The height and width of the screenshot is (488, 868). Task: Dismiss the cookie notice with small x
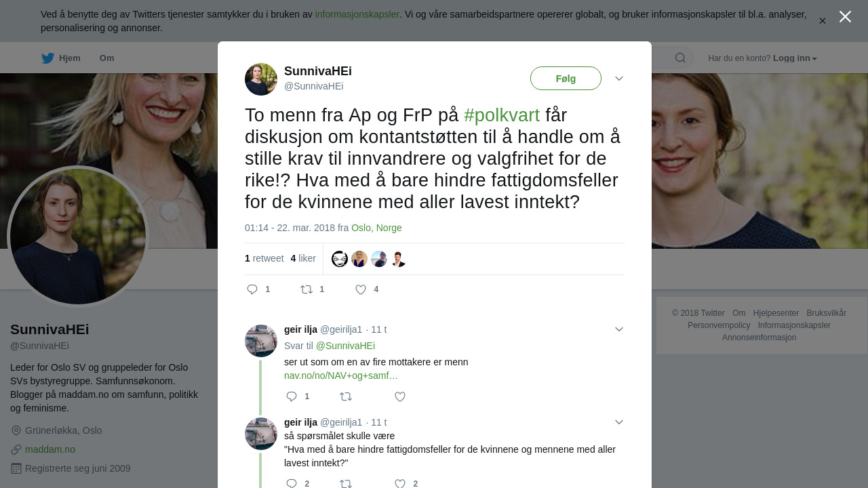pyautogui.click(x=823, y=21)
